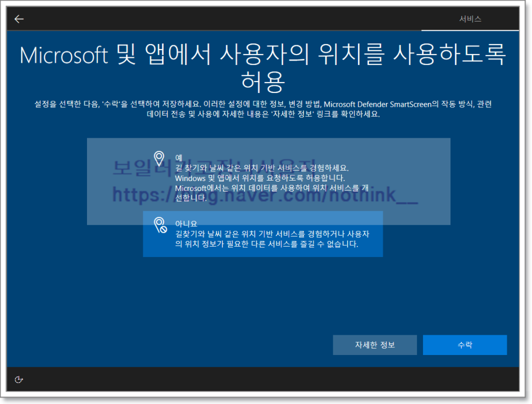
Task: Select the 아니요 location-disabled pin icon
Action: click(x=160, y=225)
